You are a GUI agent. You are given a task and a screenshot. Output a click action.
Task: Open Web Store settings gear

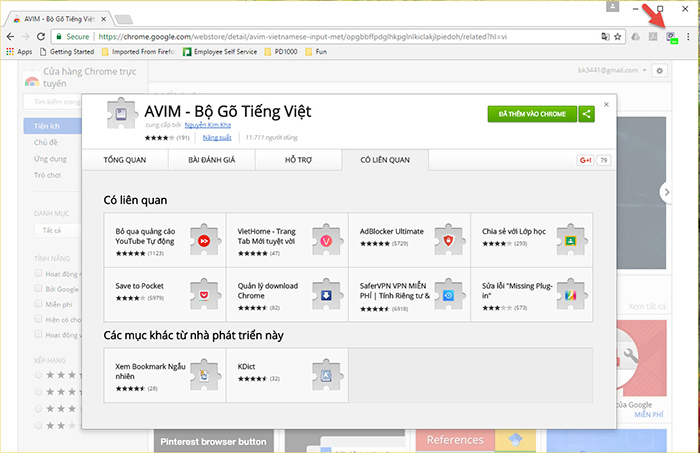[659, 71]
